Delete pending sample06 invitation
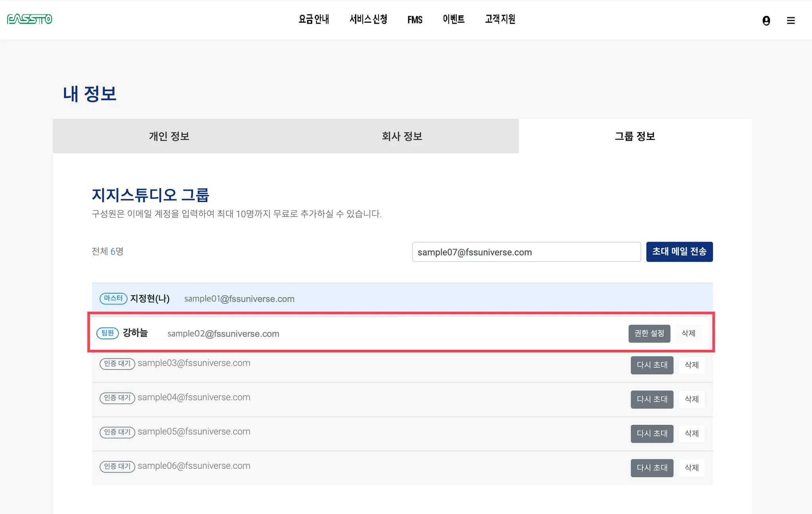 pos(691,468)
